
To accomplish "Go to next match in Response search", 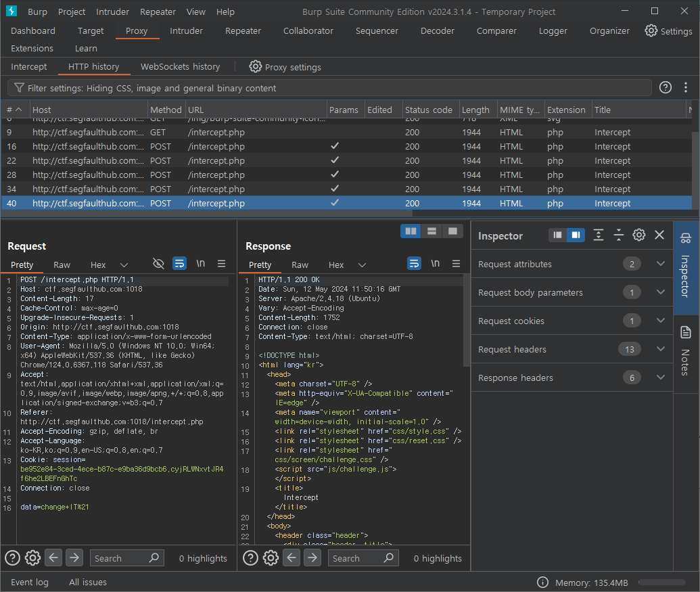I will [x=312, y=557].
